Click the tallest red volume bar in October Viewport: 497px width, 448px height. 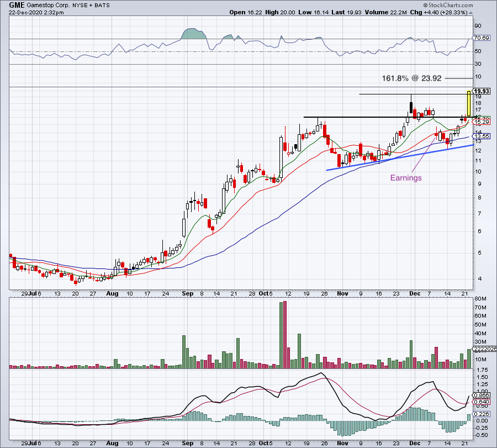pyautogui.click(x=284, y=335)
